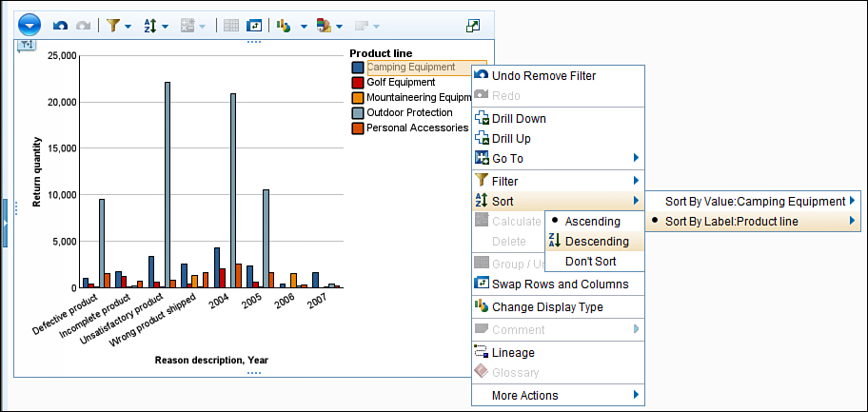Select the Personal Accessories legend label
This screenshot has width=868, height=412.
pyautogui.click(x=418, y=128)
